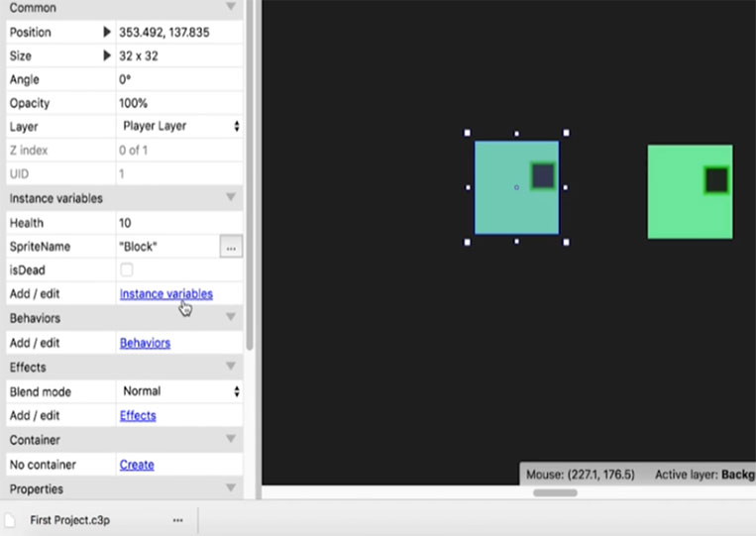Click the Blend mode label
This screenshot has width=756, height=536.
coord(40,391)
